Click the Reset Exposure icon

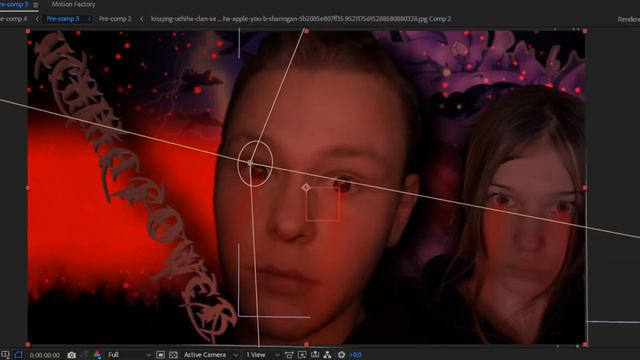click(341, 355)
